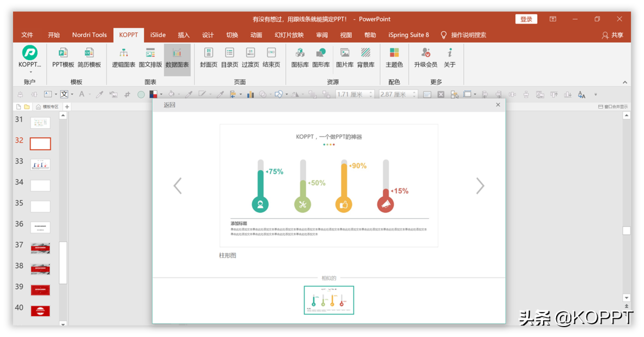644x337 pixels.
Task: Open the PPT模板 library
Action: pos(63,58)
